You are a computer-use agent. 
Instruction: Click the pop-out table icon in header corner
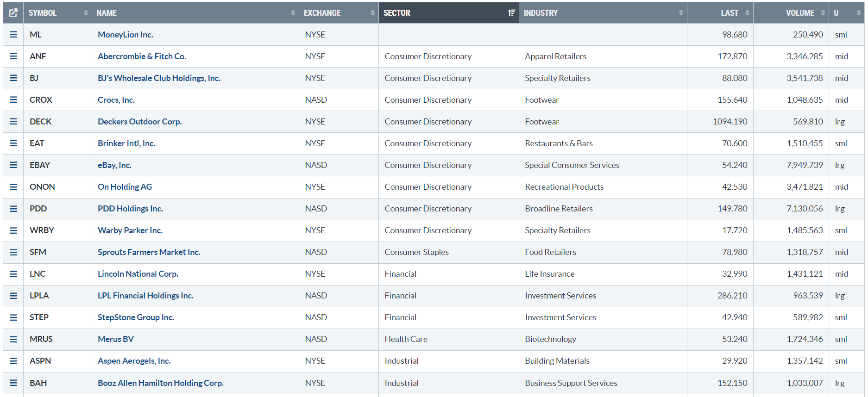click(x=13, y=13)
